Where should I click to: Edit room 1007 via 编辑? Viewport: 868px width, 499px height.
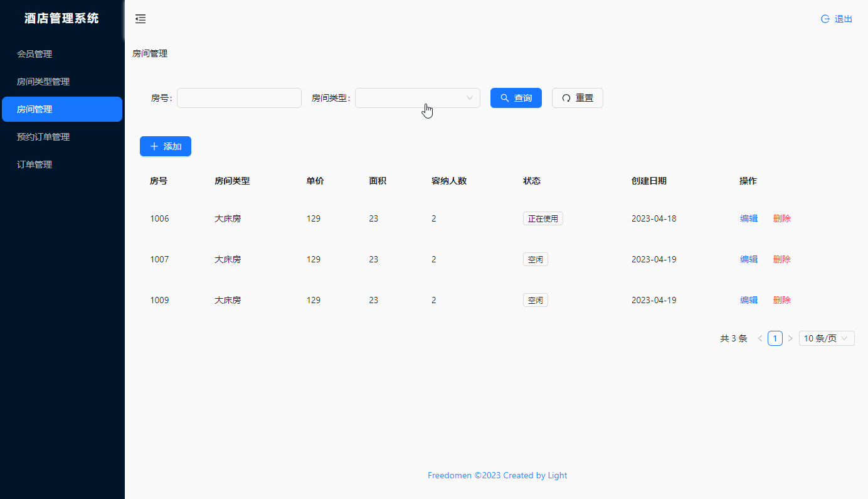(749, 259)
